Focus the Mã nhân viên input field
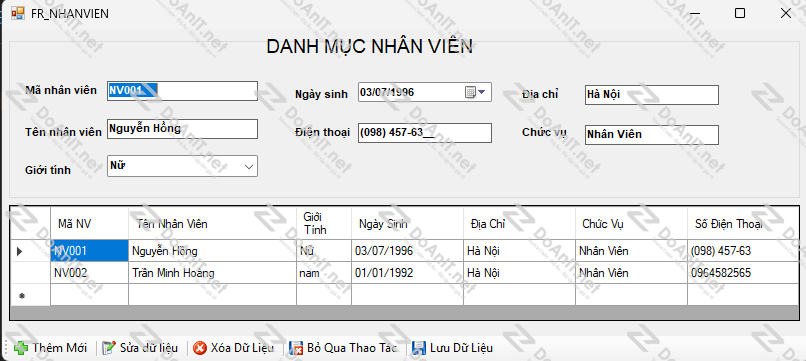Viewport: 806px width, 361px height. [182, 91]
